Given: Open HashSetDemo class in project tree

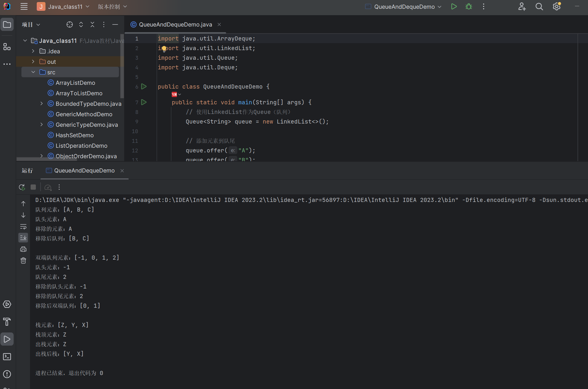Looking at the screenshot, I should pos(74,135).
